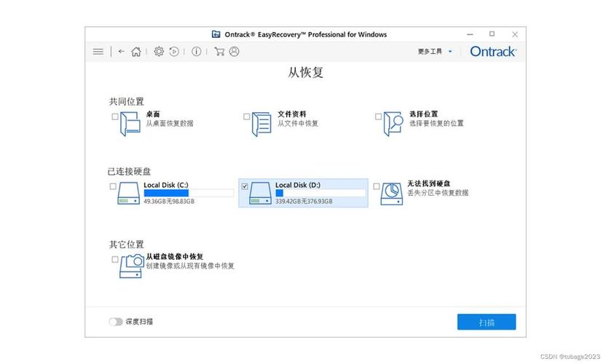606x364 pixels.
Task: Close the EasyRecovery window
Action: [x=515, y=34]
